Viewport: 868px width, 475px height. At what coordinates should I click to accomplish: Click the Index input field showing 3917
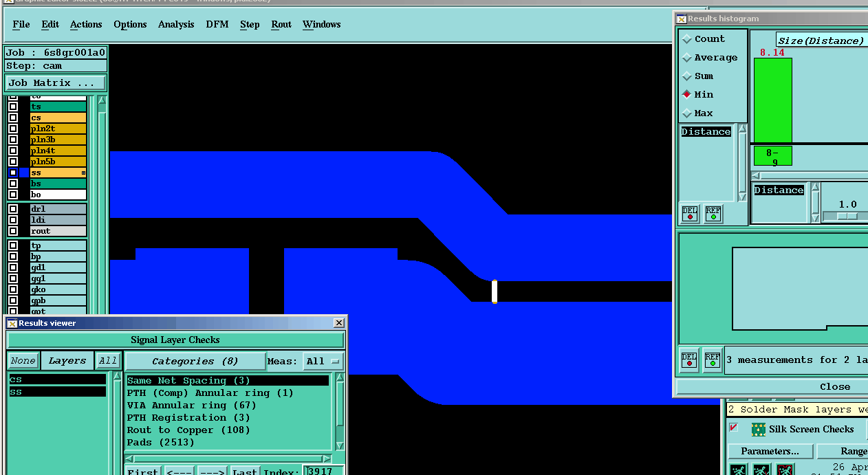[323, 471]
